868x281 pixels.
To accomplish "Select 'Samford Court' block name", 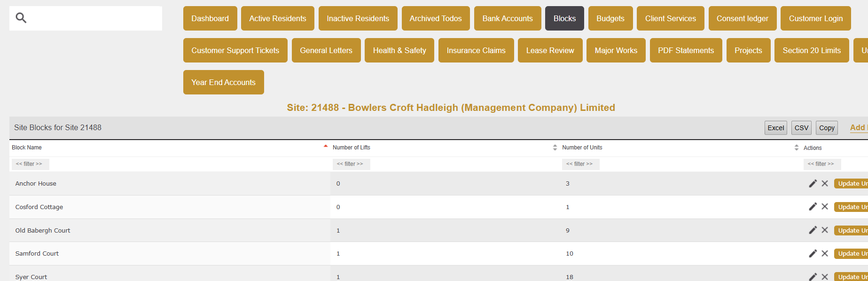I will [x=37, y=253].
